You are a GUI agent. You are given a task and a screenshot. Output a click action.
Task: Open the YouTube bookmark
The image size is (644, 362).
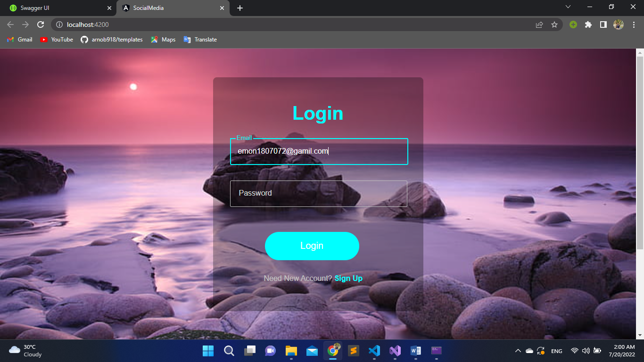tap(57, 40)
